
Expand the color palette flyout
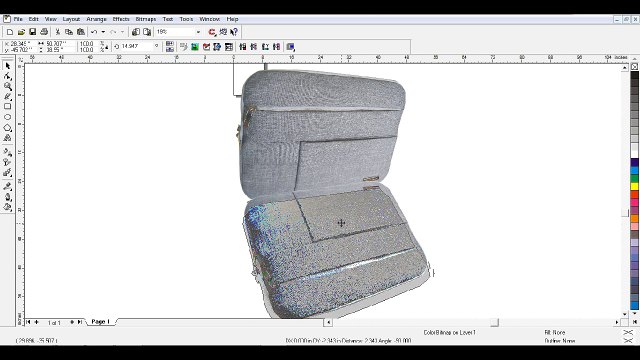[x=635, y=322]
